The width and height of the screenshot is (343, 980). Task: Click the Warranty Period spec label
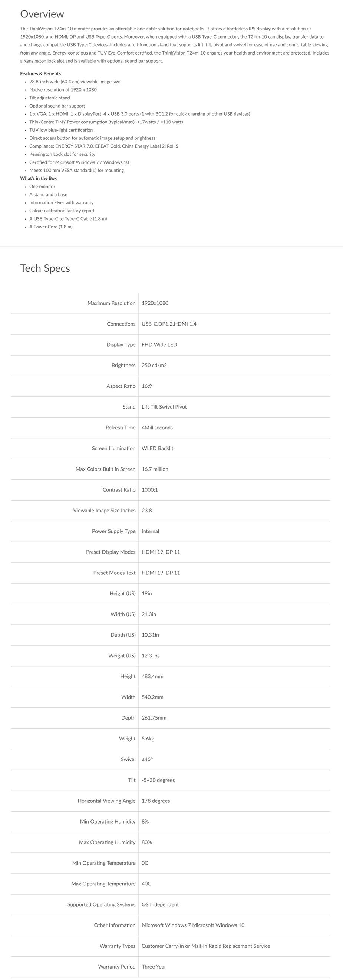pyautogui.click(x=116, y=967)
